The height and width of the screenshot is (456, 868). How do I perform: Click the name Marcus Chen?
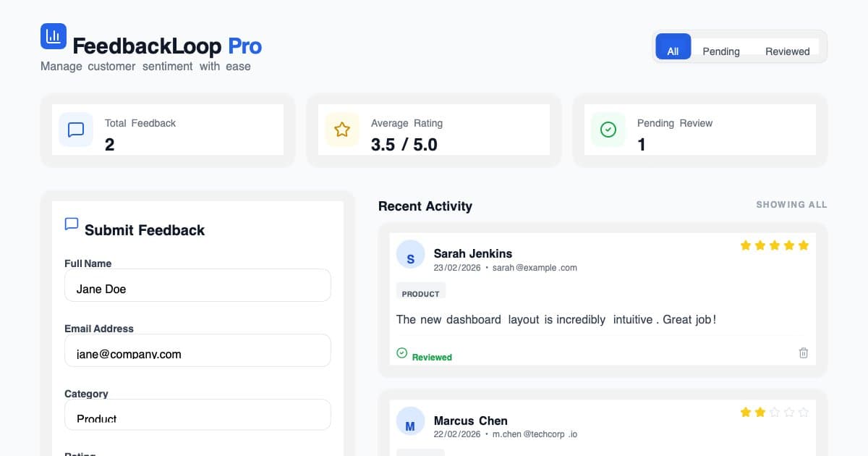[471, 421]
